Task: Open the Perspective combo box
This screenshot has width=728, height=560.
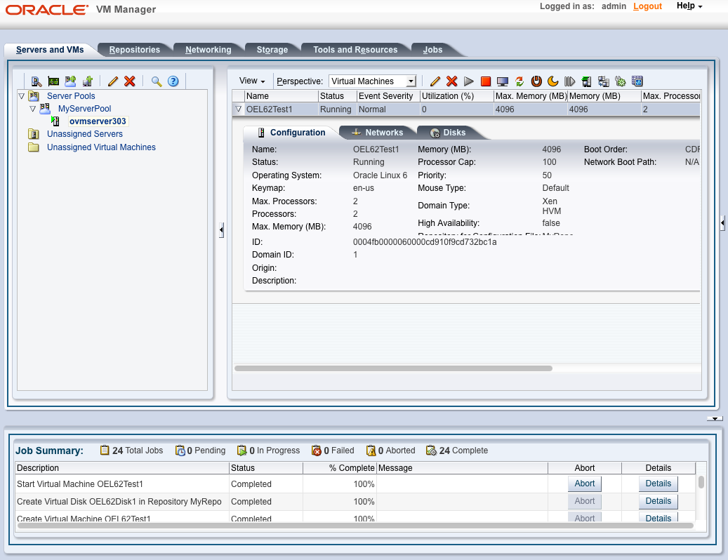Action: 372,81
